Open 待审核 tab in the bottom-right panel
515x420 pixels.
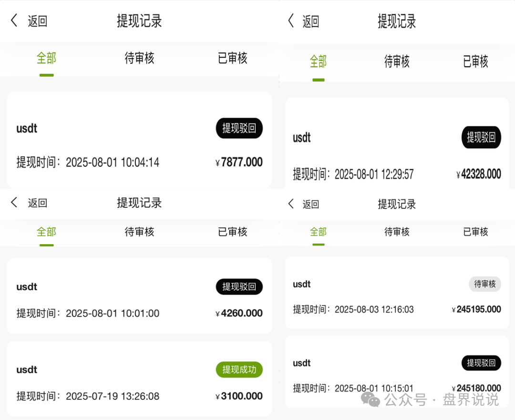point(397,232)
